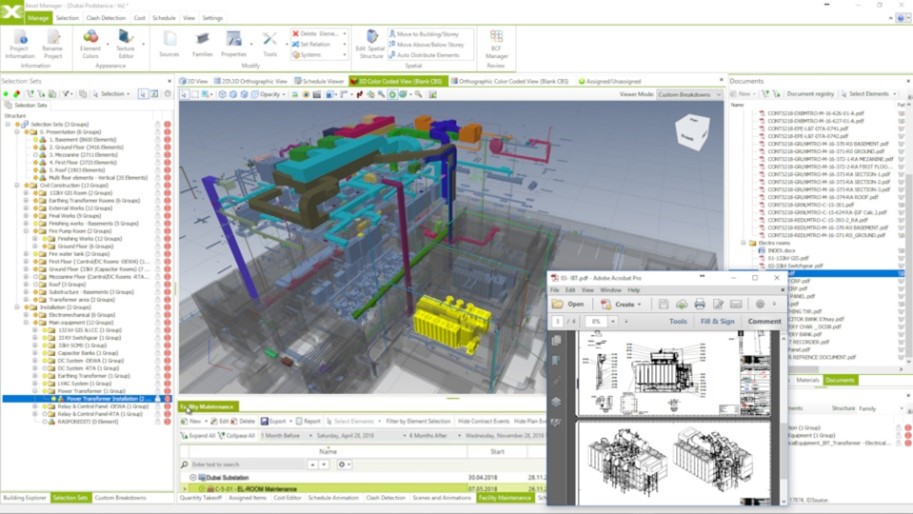Click Move to Building/Storey
The height and width of the screenshot is (514, 913).
424,34
